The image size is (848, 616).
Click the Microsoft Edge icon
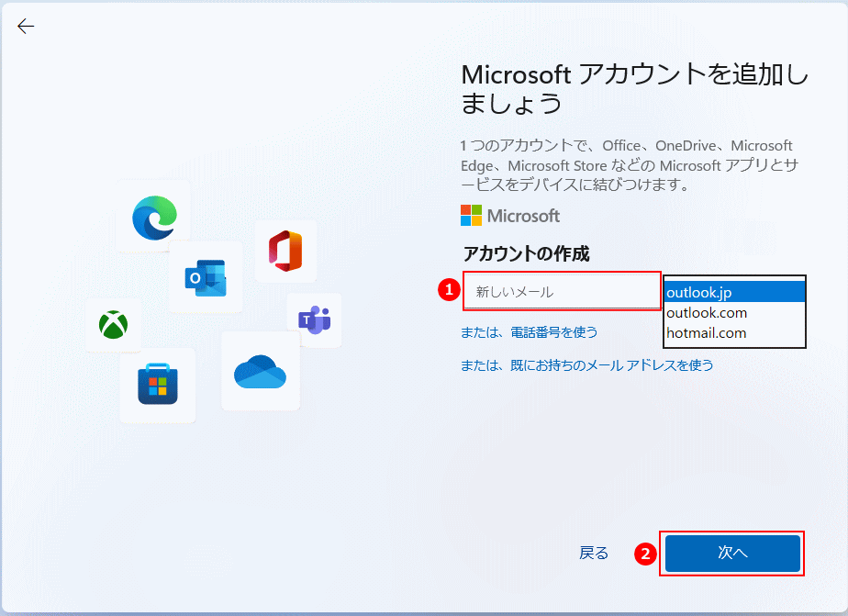click(153, 217)
